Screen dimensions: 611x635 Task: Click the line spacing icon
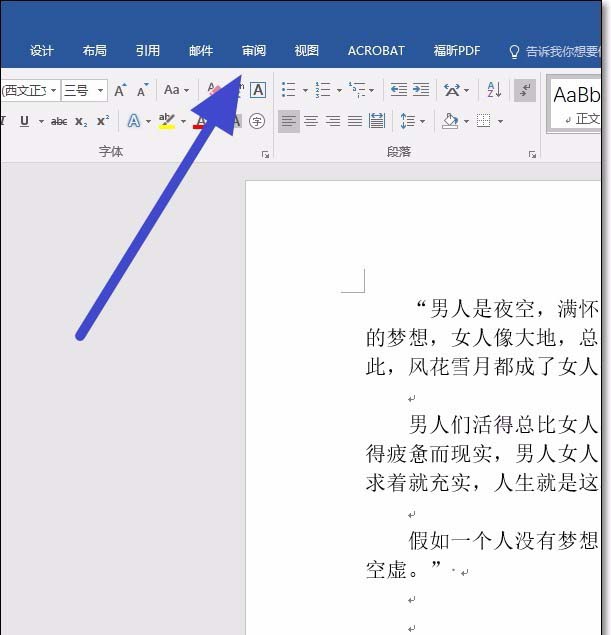tap(407, 121)
